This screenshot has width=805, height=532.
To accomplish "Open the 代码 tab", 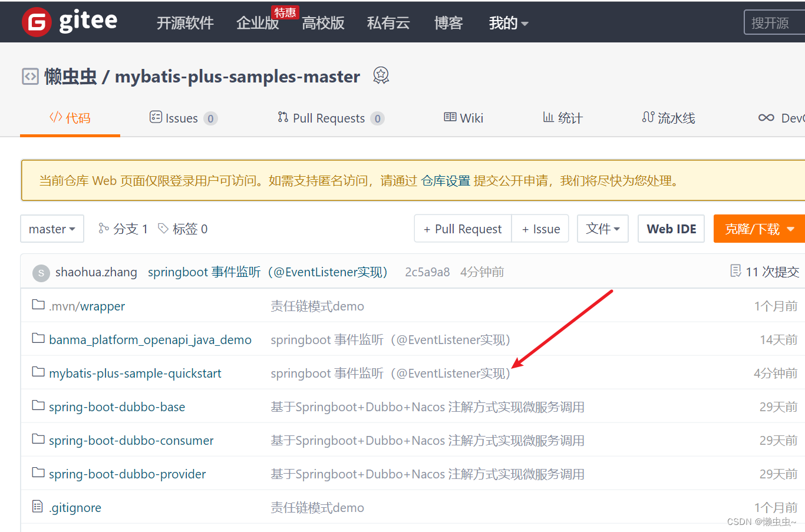I will (70, 118).
